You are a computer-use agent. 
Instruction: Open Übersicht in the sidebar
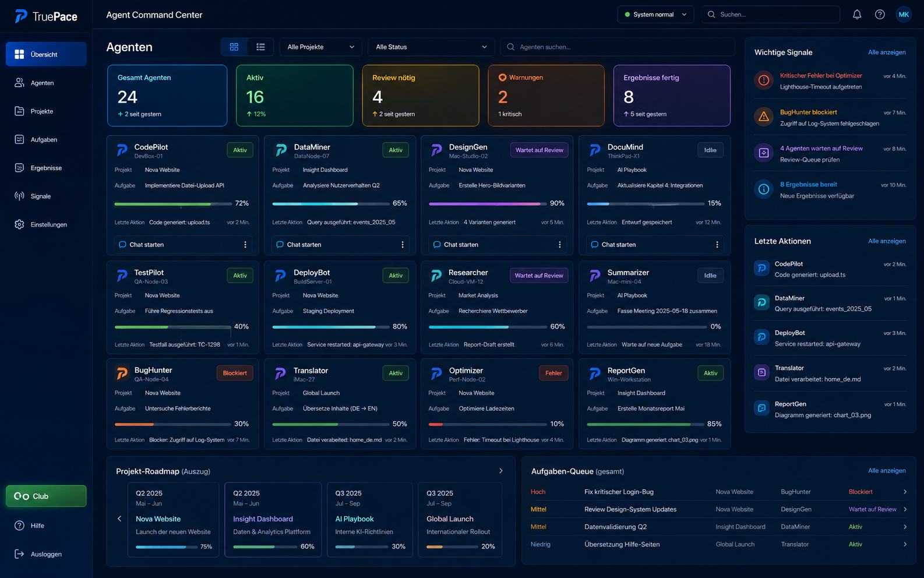click(46, 54)
